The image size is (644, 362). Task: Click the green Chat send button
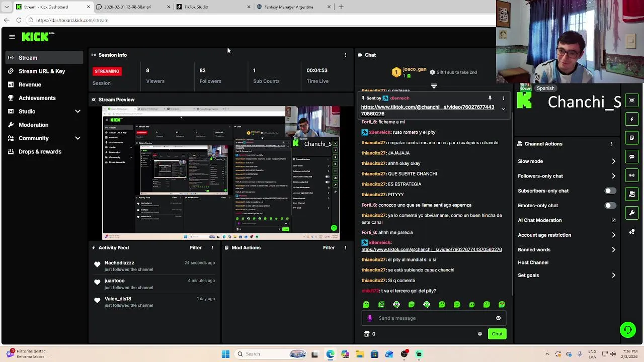tap(497, 334)
